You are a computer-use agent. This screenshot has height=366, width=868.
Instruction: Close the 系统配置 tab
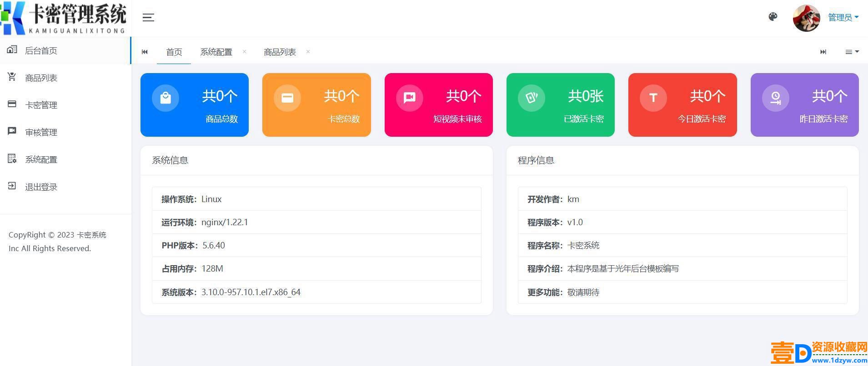(x=245, y=51)
